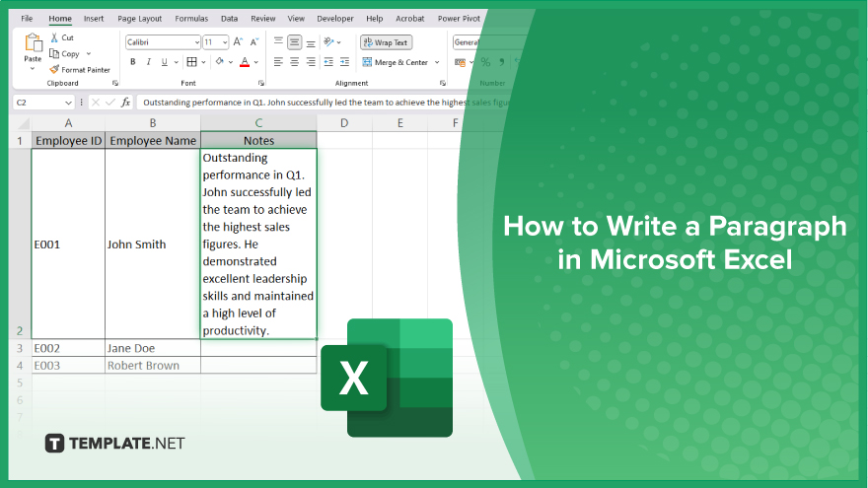Viewport: 868px width, 488px height.
Task: Switch to Data tab
Action: pyautogui.click(x=229, y=19)
